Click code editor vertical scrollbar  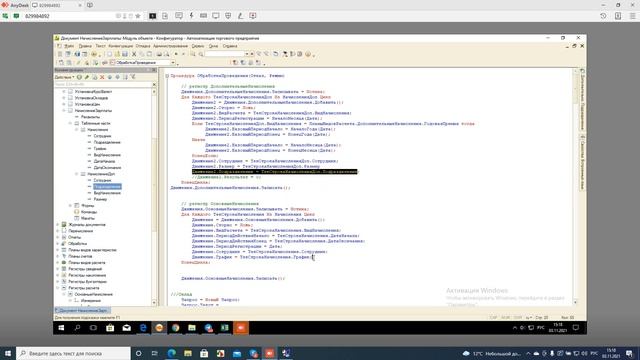point(576,188)
